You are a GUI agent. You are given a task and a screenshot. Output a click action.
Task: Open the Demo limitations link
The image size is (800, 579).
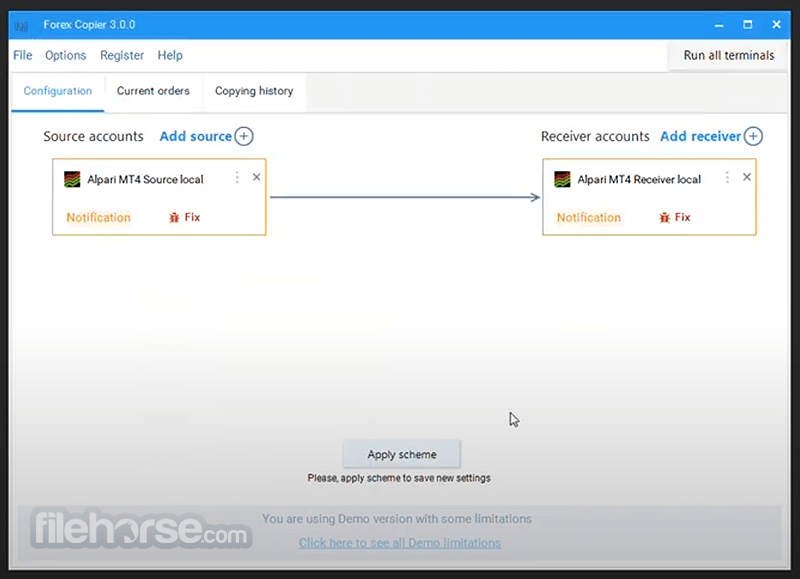(400, 543)
